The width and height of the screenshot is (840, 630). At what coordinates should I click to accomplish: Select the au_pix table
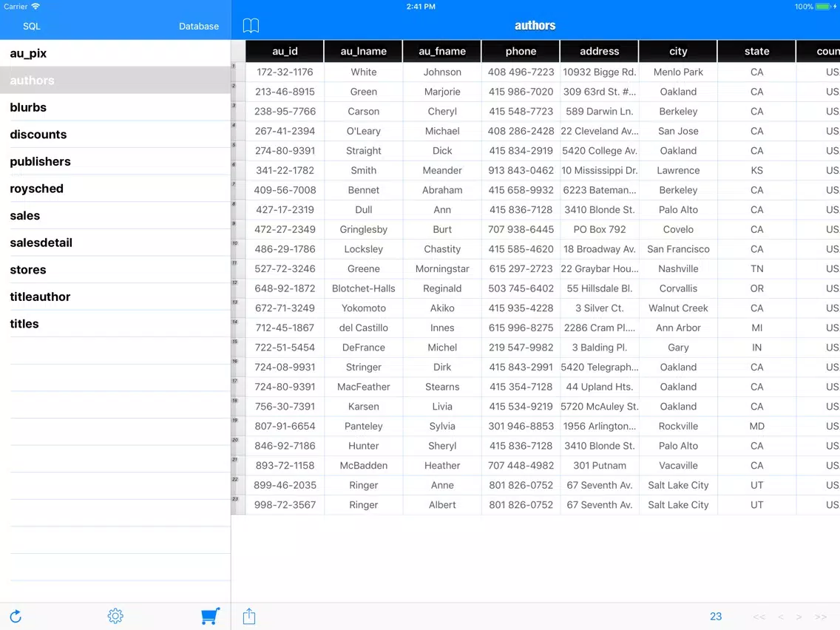[x=115, y=53]
